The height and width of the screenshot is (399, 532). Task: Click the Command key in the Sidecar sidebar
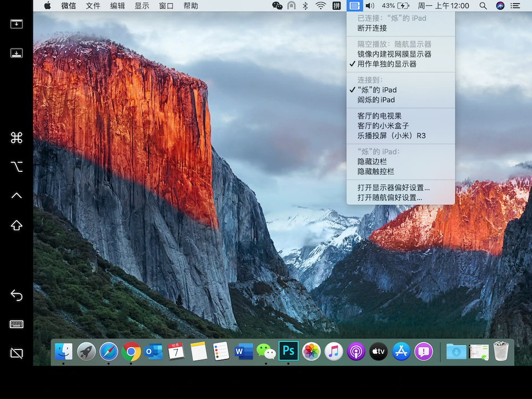click(x=16, y=137)
